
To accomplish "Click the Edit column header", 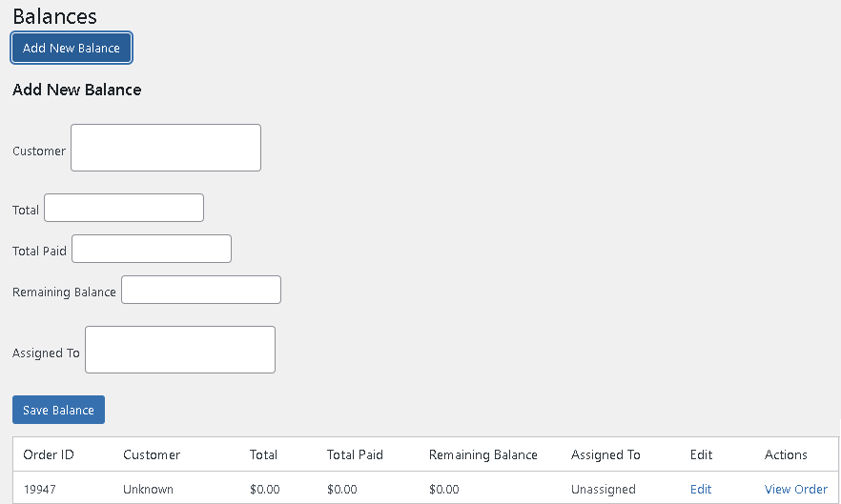I will point(701,454).
